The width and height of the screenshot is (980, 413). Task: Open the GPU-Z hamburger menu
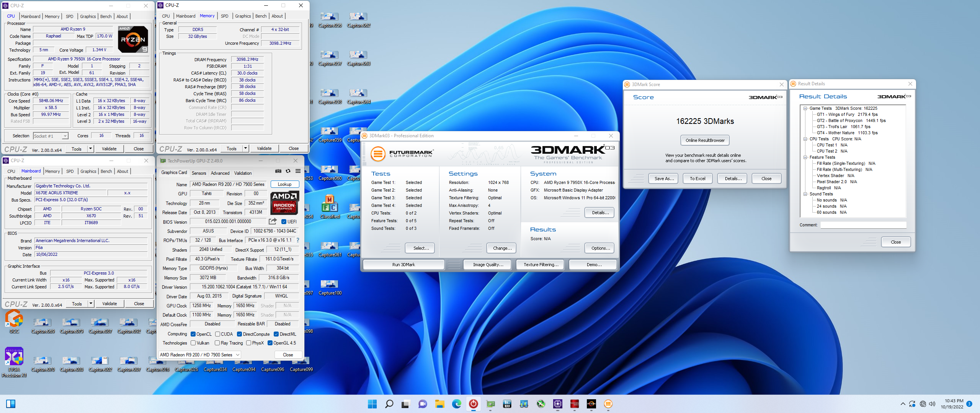(298, 171)
